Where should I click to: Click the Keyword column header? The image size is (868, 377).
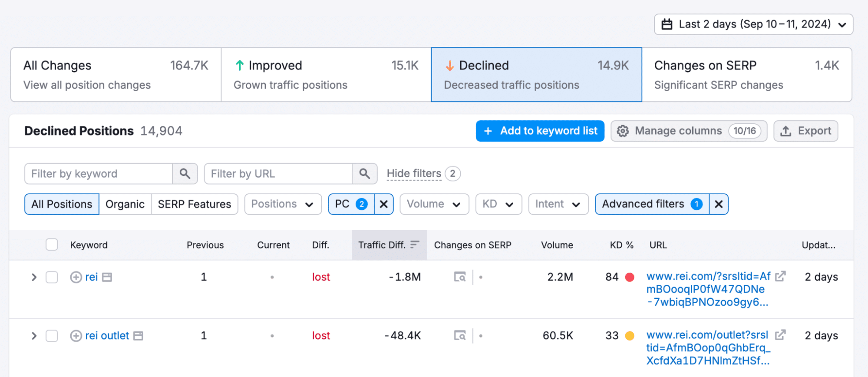[89, 245]
